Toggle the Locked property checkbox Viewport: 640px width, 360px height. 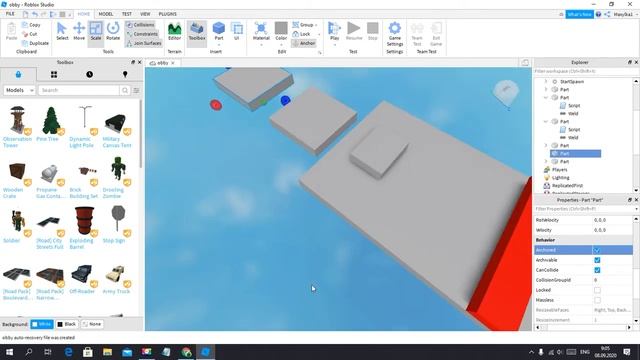pyautogui.click(x=597, y=290)
